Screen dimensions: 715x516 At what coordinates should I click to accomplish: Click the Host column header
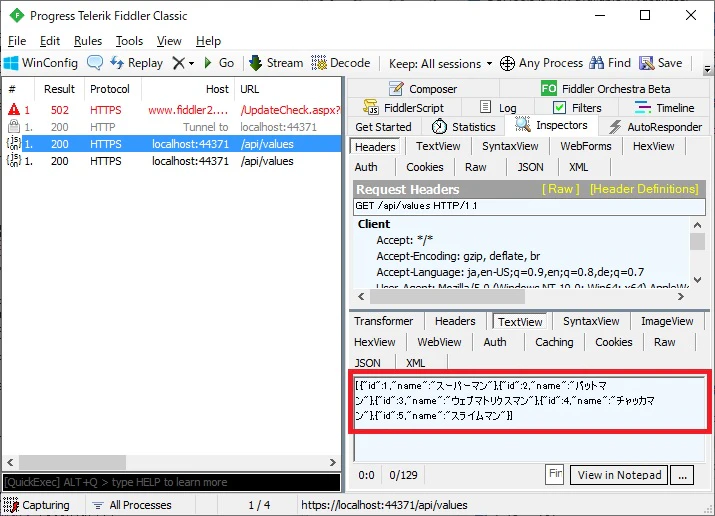[x=188, y=89]
